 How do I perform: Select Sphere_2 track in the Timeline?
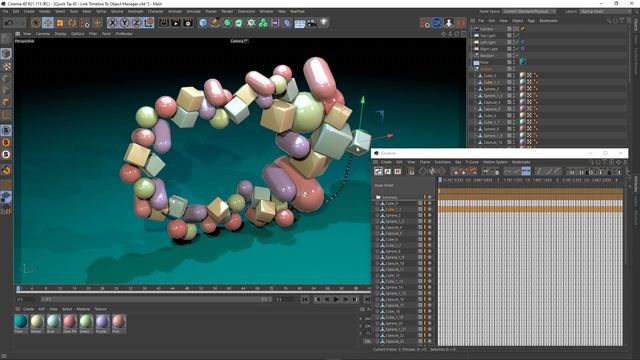tap(393, 215)
